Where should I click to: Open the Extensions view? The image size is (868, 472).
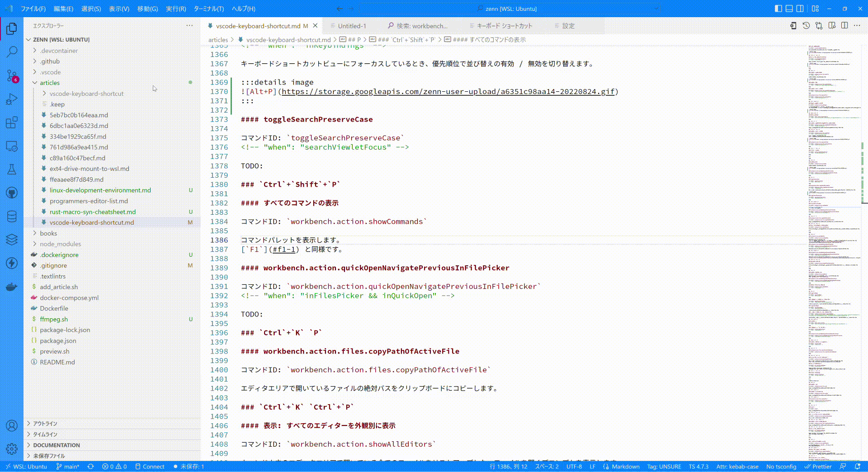[12, 123]
